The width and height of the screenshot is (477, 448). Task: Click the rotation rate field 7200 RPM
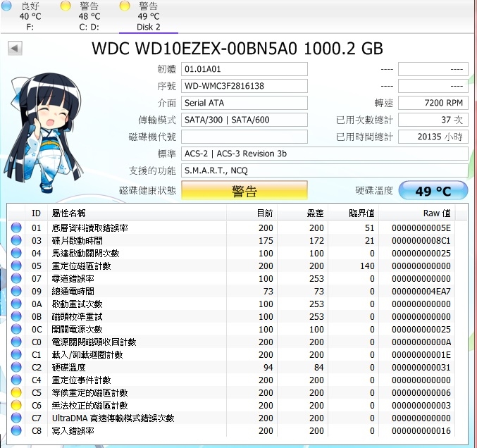pos(433,103)
